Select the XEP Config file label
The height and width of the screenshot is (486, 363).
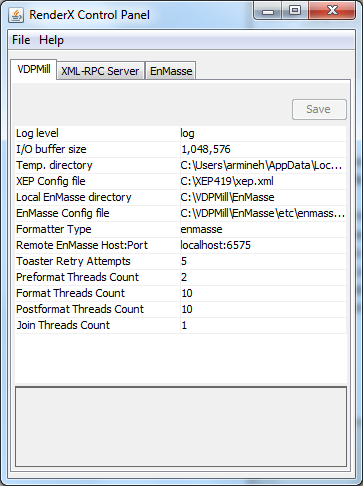[51, 181]
